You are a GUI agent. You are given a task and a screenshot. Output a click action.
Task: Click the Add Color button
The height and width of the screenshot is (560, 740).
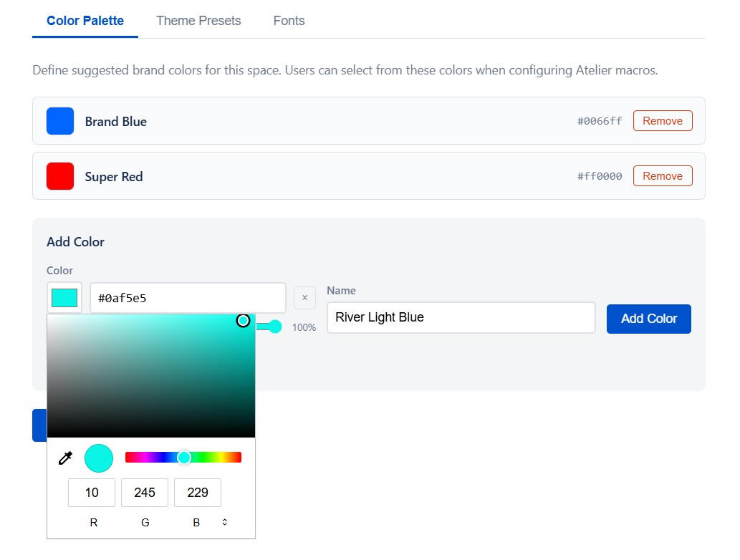648,317
